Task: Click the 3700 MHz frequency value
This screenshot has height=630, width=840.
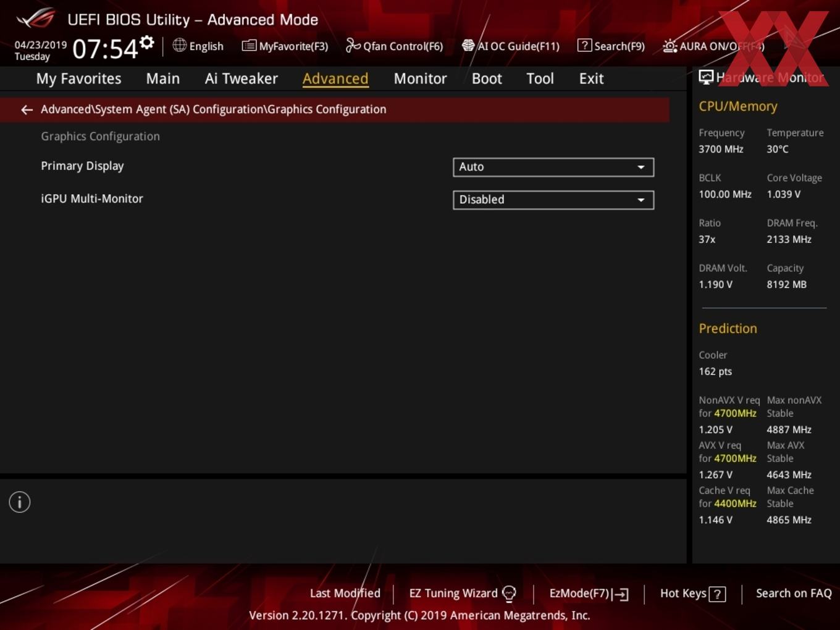Action: pyautogui.click(x=721, y=149)
